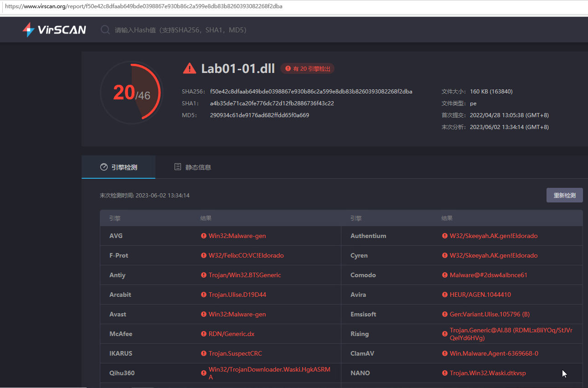
Task: Click the Comodo result Malware@#2dsw4albnce61
Action: 489,275
